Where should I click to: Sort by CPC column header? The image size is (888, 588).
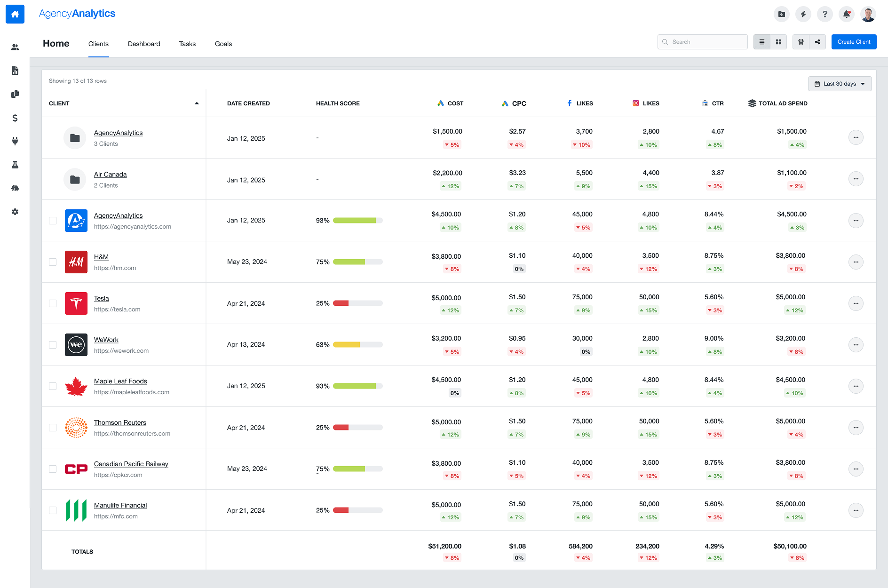(x=514, y=103)
